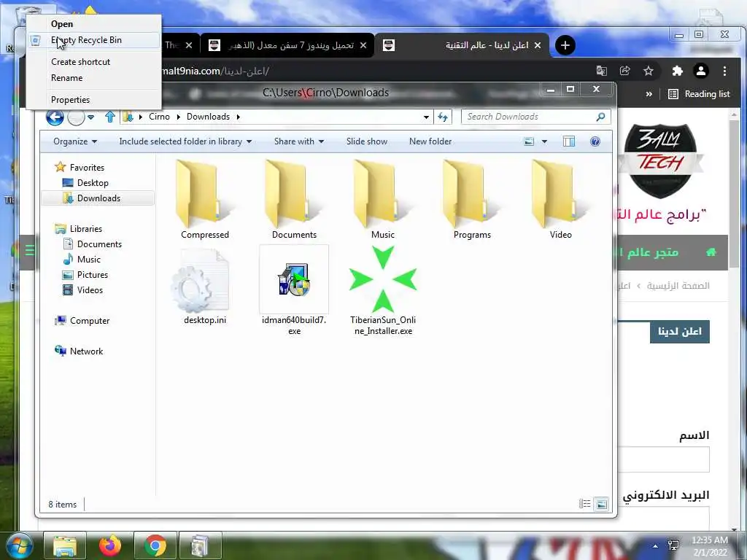
Task: Open recent locations dropdown arrow
Action: coord(90,117)
